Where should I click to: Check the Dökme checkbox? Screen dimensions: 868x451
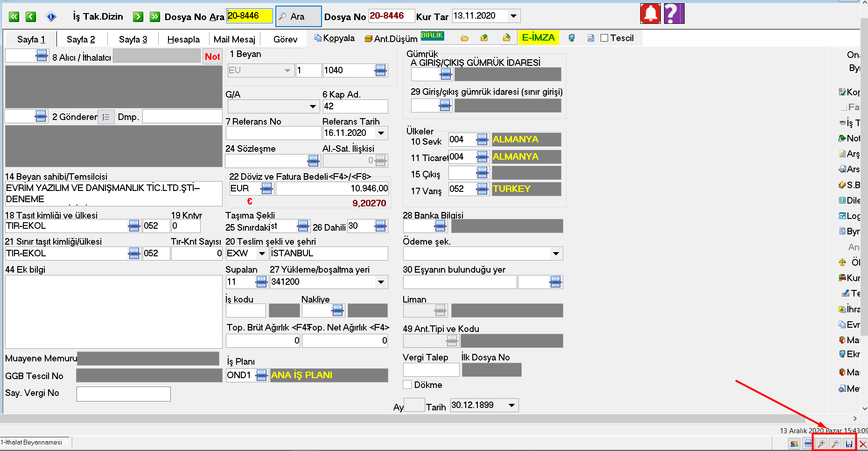pyautogui.click(x=407, y=385)
